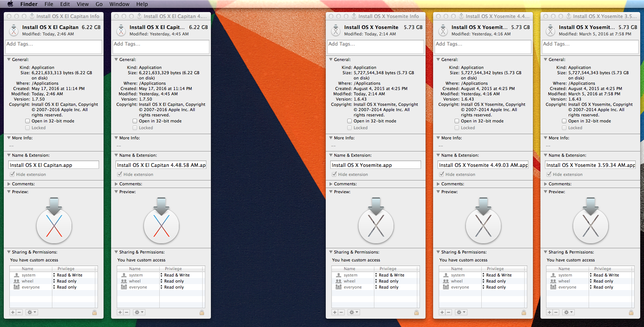Click lock icon in Yosemite 3.59.34 AM window
Image resolution: width=644 pixels, height=327 pixels.
631,312
